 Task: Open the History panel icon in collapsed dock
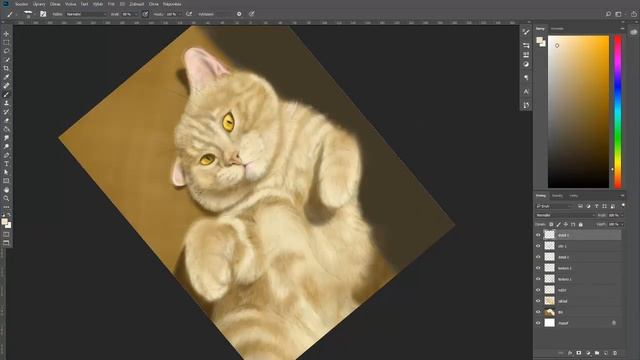point(526,105)
